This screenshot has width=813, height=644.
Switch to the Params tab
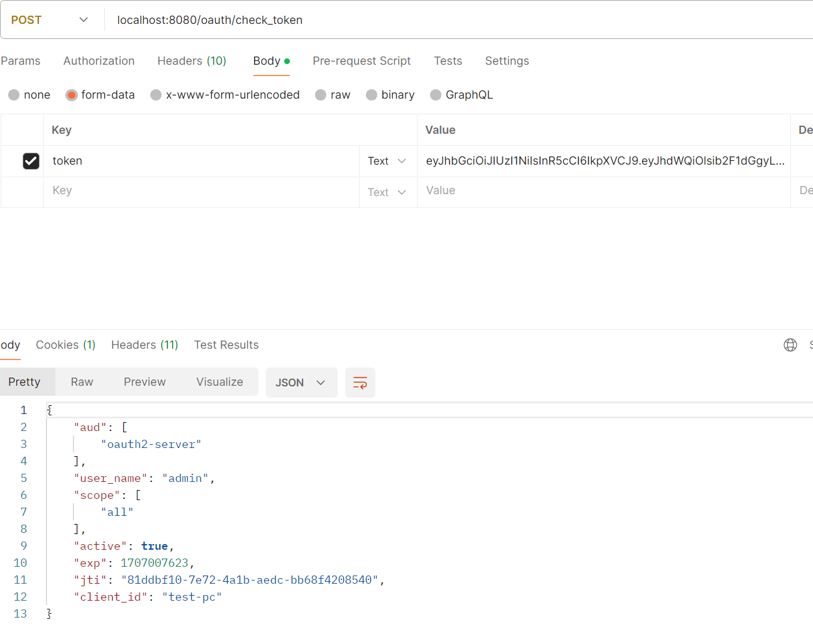(21, 61)
